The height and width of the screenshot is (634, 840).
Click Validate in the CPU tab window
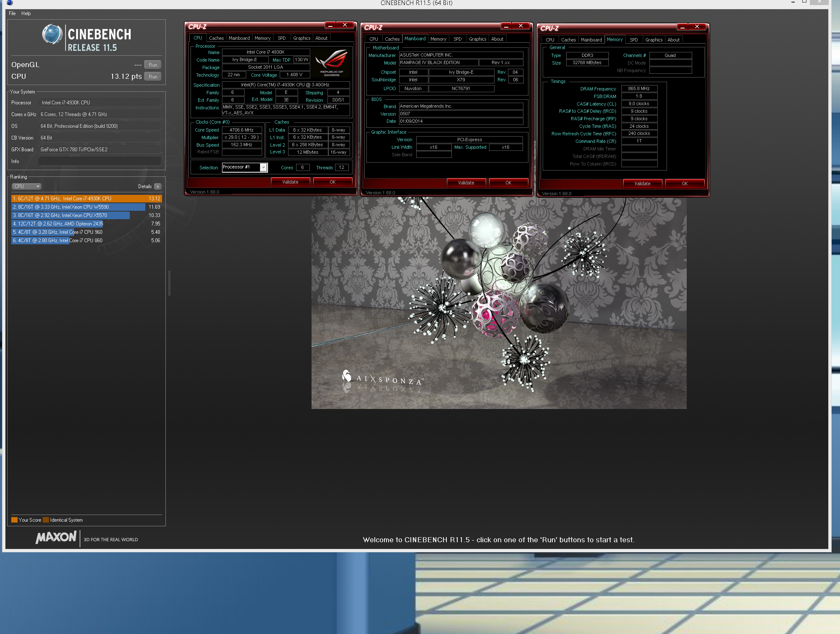click(290, 182)
